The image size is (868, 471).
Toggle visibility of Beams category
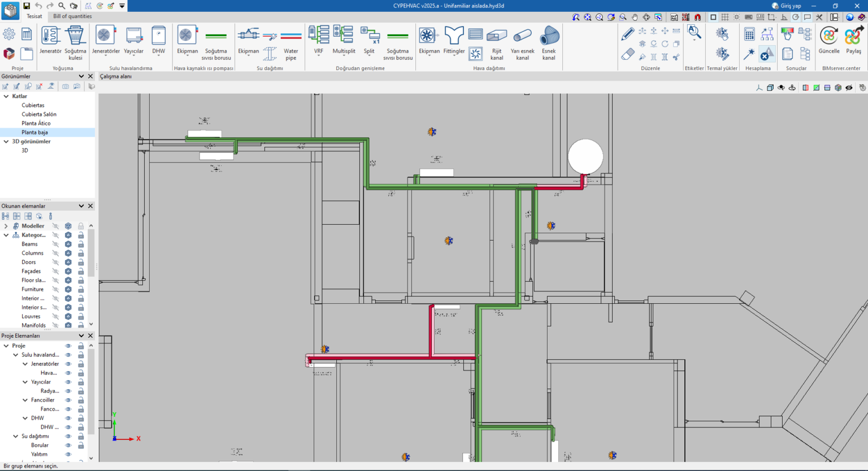coord(55,244)
